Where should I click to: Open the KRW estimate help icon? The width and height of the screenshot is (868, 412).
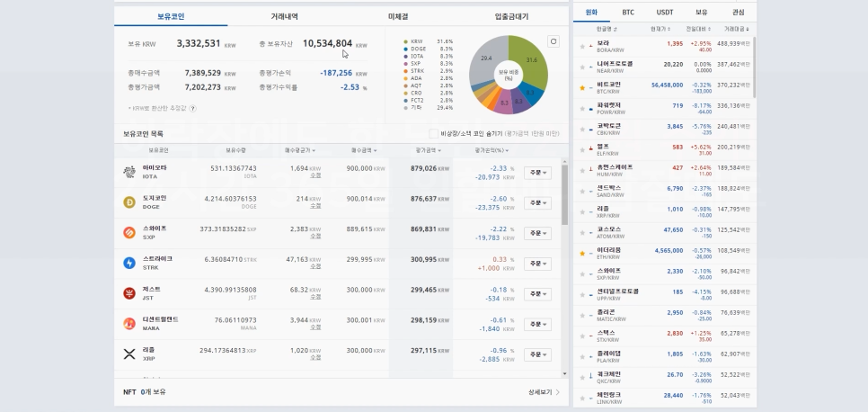[192, 108]
